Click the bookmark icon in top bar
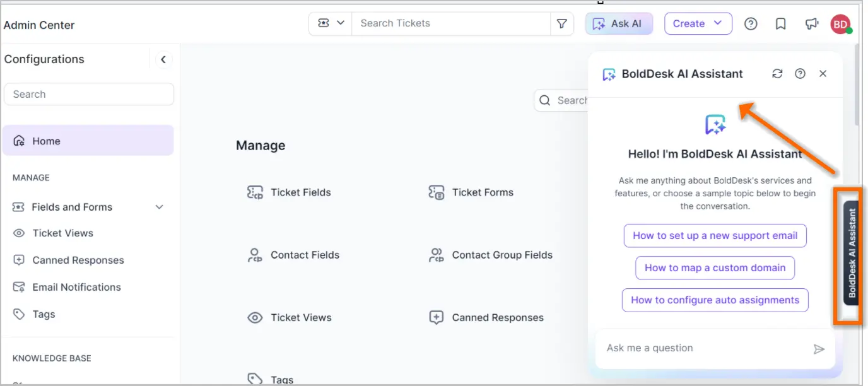 click(780, 23)
